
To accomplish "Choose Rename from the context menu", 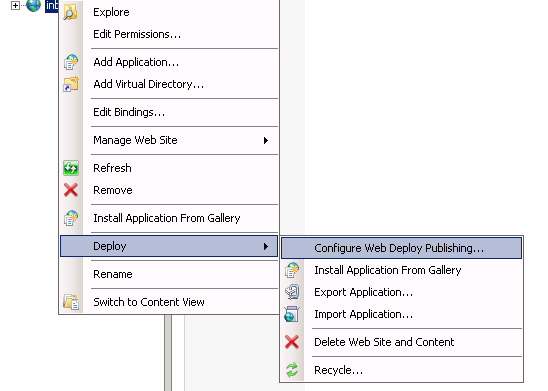I will click(x=169, y=274).
